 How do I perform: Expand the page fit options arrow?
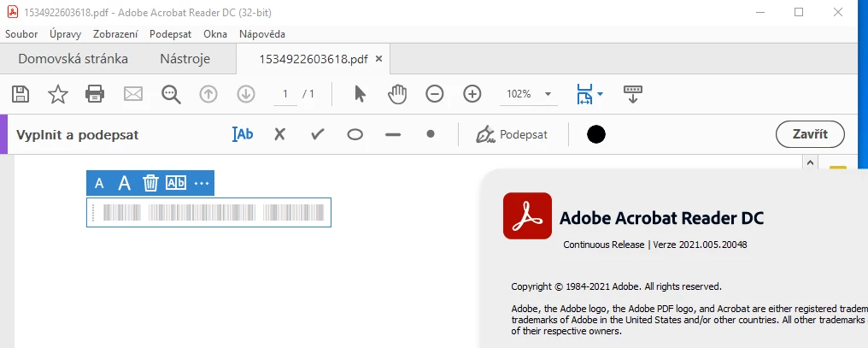coord(600,94)
